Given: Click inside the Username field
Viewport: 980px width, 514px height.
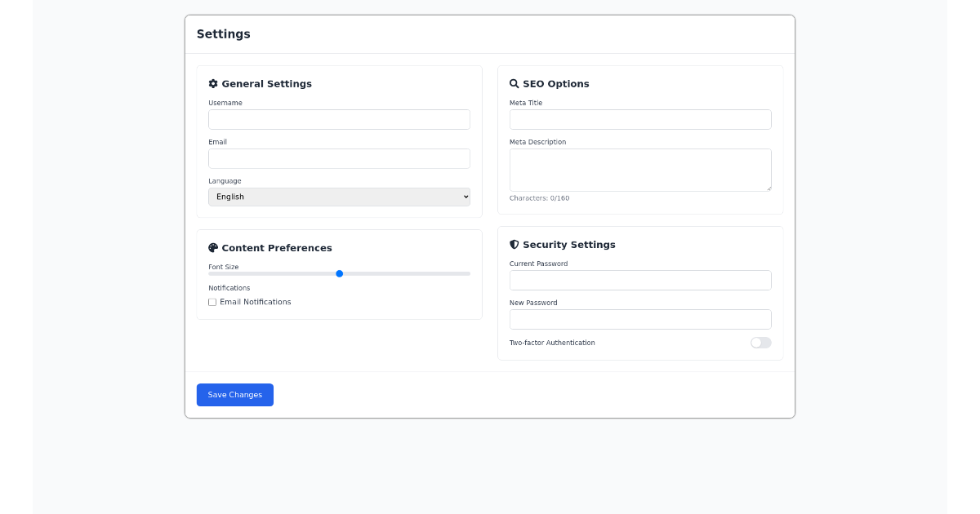Looking at the screenshot, I should (339, 119).
